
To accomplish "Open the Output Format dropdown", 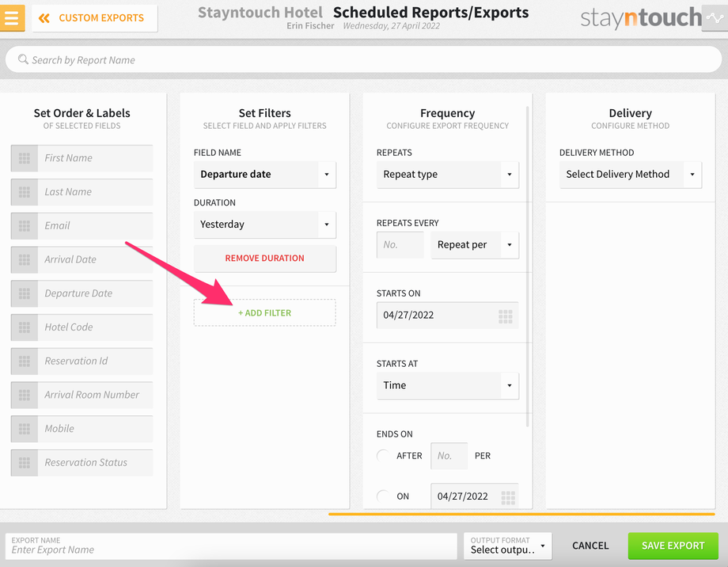I will [x=507, y=546].
